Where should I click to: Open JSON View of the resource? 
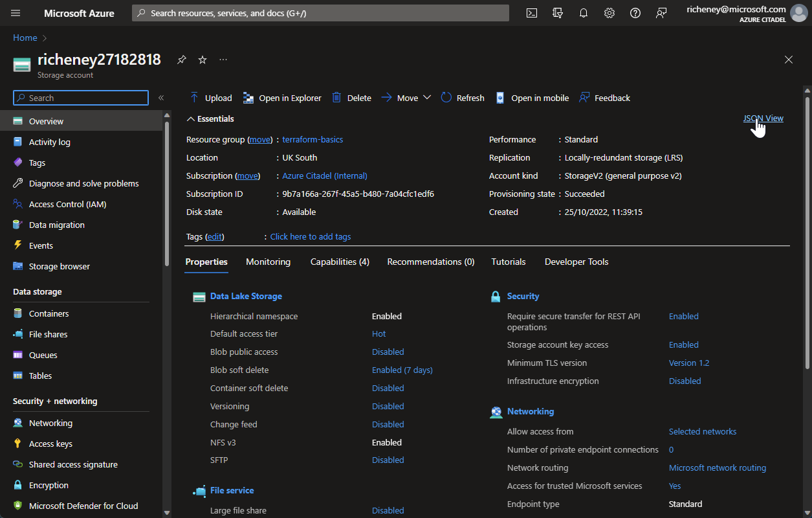point(763,118)
